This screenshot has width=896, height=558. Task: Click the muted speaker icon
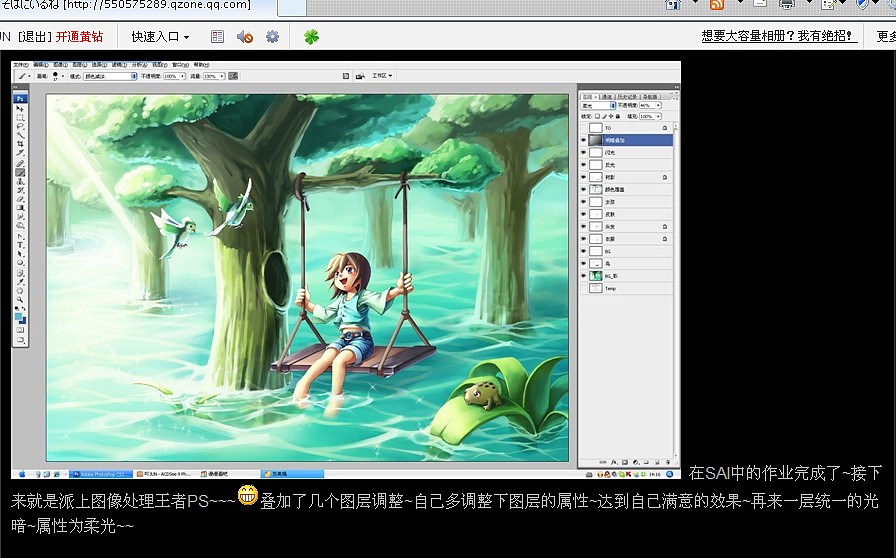pos(245,37)
